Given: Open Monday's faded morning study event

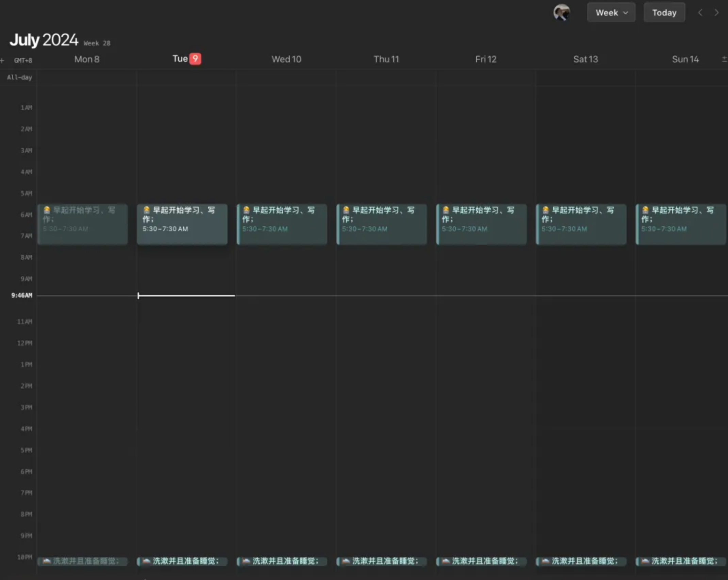Looking at the screenshot, I should click(x=83, y=224).
